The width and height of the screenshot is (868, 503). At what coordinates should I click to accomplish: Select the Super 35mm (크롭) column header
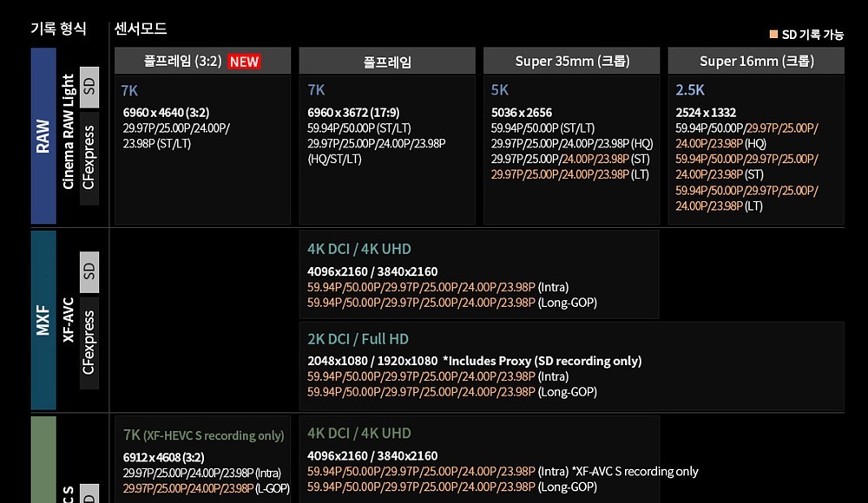coord(572,62)
